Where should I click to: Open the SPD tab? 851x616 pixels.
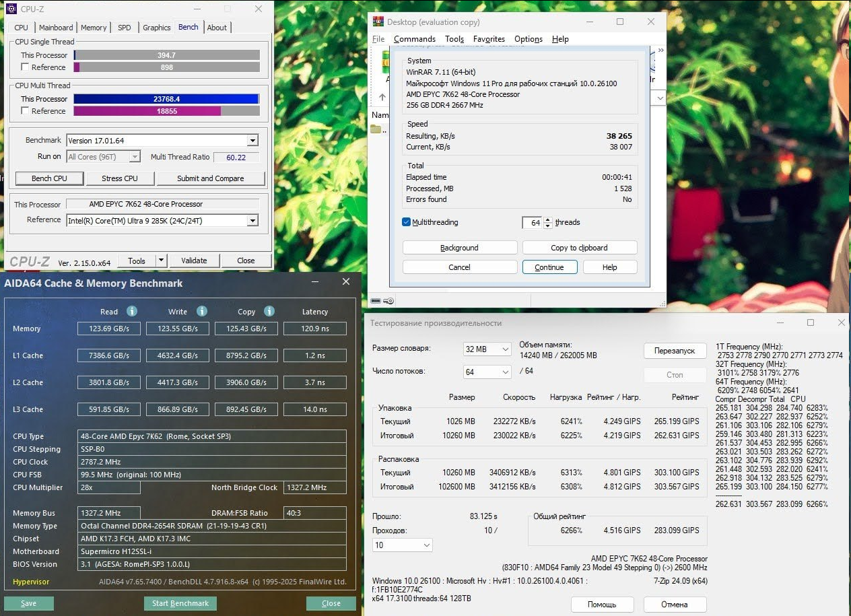click(125, 28)
